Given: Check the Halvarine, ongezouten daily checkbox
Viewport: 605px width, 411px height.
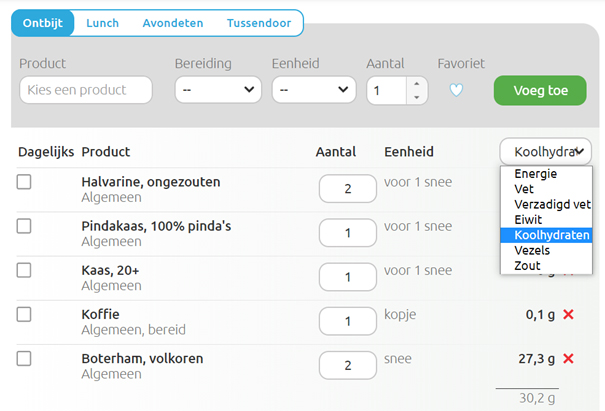Looking at the screenshot, I should pos(24,182).
